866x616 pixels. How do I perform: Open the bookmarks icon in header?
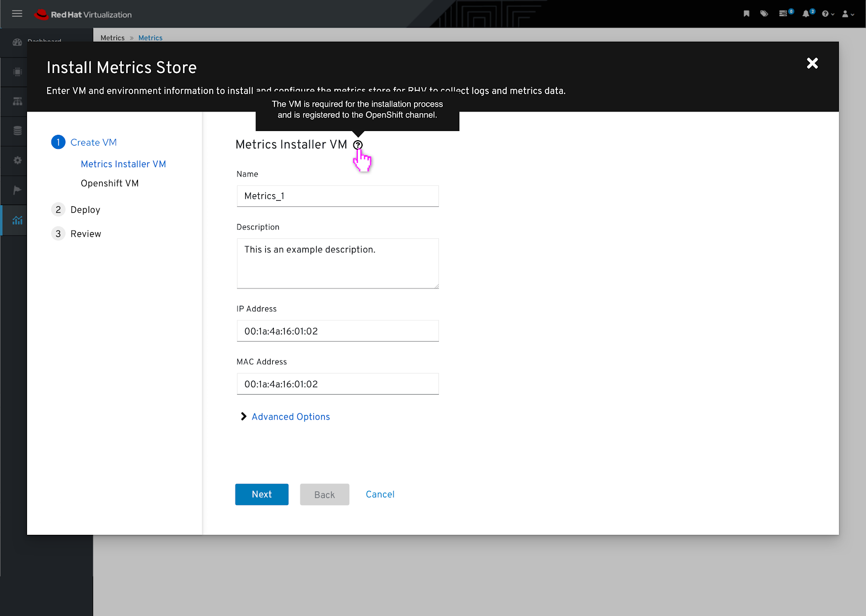click(x=746, y=14)
